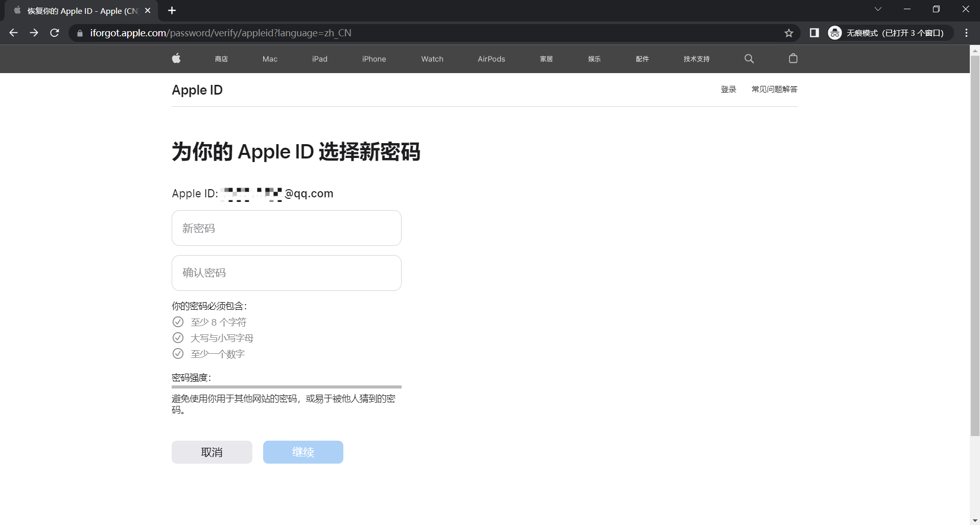Image resolution: width=980 pixels, height=525 pixels.
Task: Bookmark this page with star icon
Action: [x=789, y=33]
